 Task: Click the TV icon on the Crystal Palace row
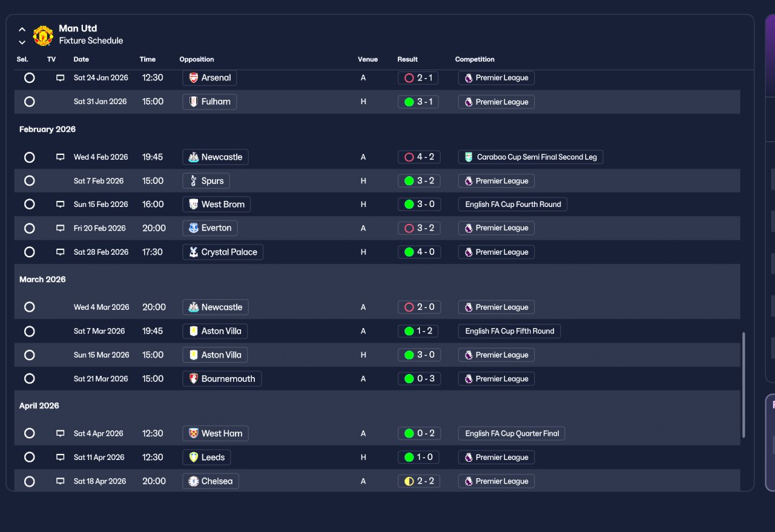point(60,252)
